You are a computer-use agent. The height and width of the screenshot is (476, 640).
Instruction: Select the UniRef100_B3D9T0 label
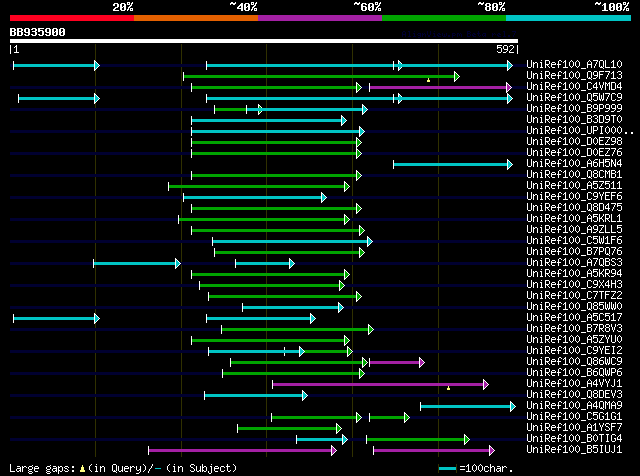574,120
